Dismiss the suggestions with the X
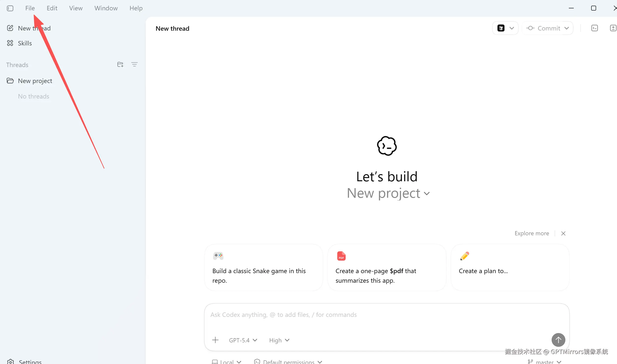The height and width of the screenshot is (364, 617). click(x=563, y=233)
